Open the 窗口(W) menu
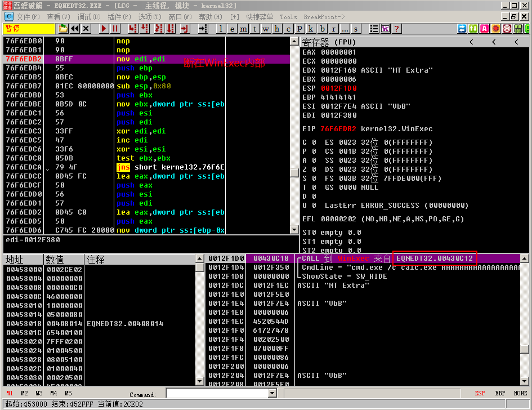Image resolution: width=532 pixels, height=410 pixels. click(180, 17)
